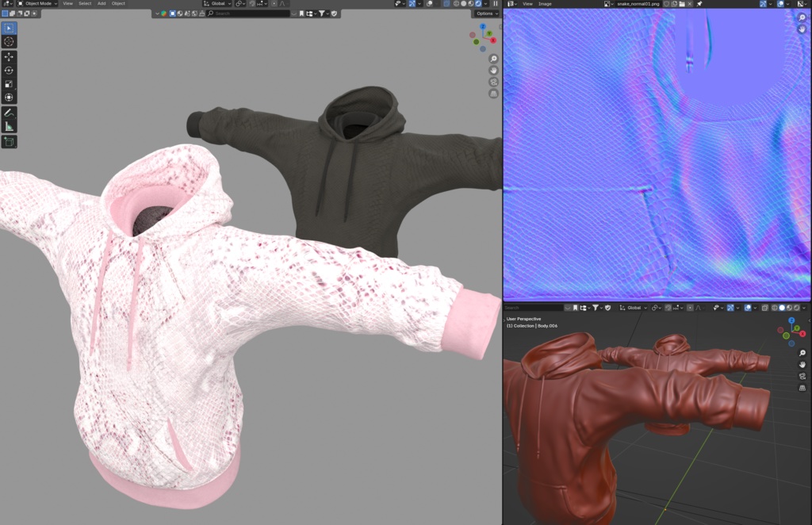Select the Add Cube tool
Screen dimensions: 812x525
(x=9, y=141)
